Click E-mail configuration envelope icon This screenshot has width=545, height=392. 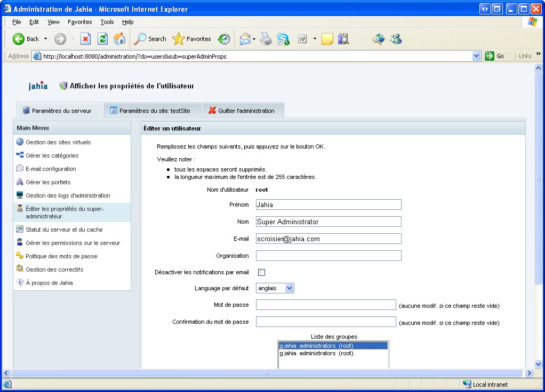click(20, 168)
